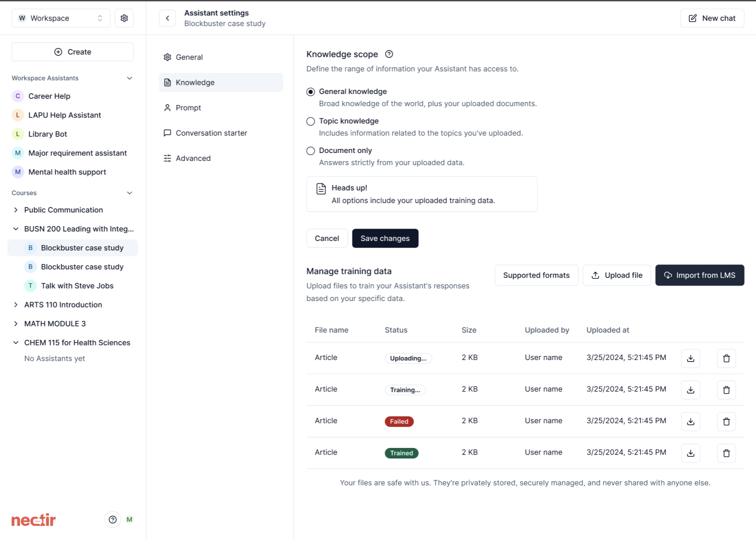
Task: Click the Uploaded by column header
Action: coord(547,330)
